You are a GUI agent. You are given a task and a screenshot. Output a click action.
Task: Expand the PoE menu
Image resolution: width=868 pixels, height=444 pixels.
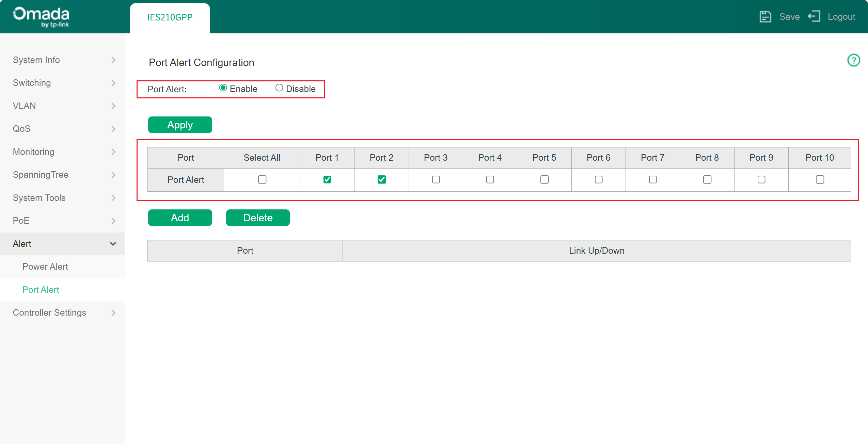(x=21, y=221)
